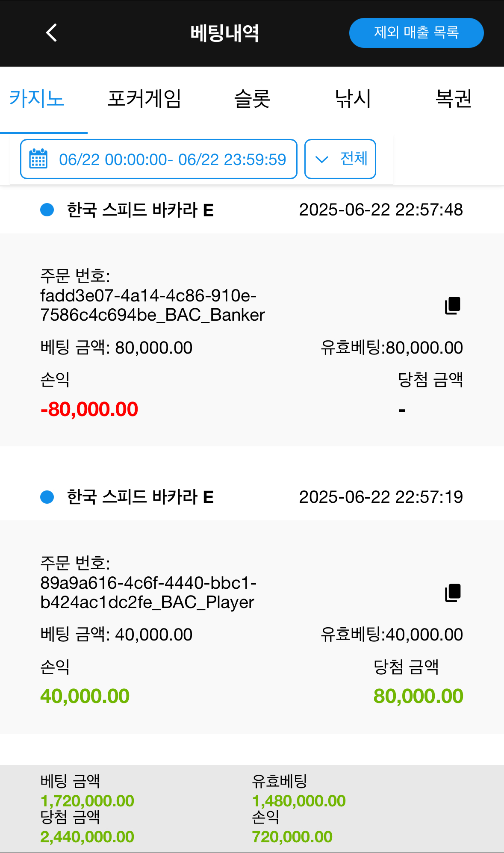Screen dimensions: 504x853
Task: Expand dropdown using the chevron arrow
Action: (321, 159)
